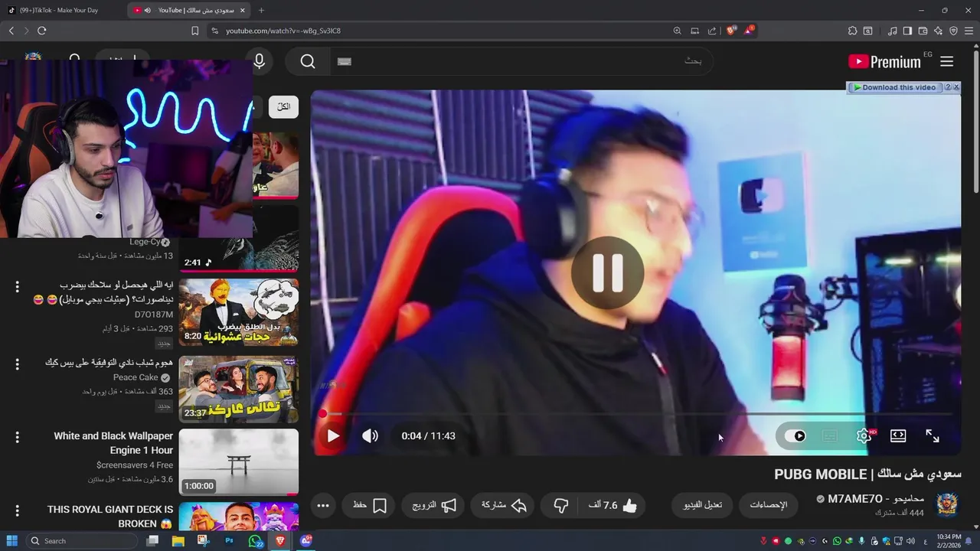980x551 pixels.
Task: Open File Explorer from the taskbar
Action: (178, 540)
